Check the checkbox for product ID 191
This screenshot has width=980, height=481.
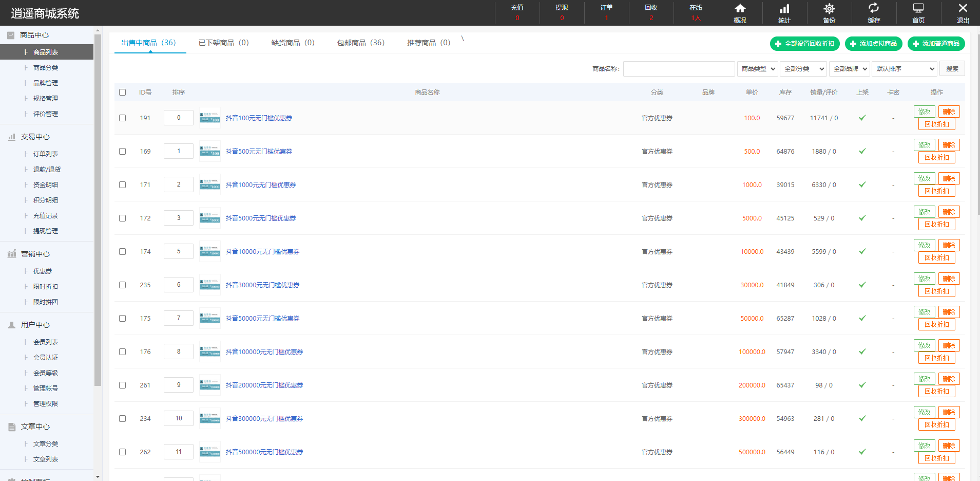[x=122, y=118]
